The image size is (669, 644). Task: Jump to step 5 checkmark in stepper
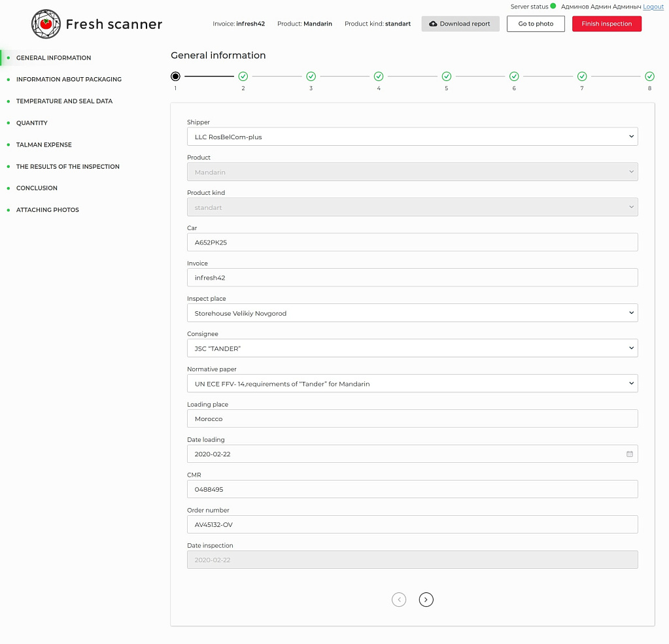pyautogui.click(x=447, y=76)
